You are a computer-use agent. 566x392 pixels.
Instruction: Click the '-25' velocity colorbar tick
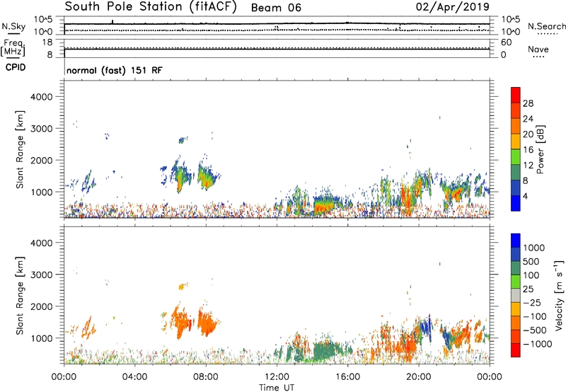point(534,302)
